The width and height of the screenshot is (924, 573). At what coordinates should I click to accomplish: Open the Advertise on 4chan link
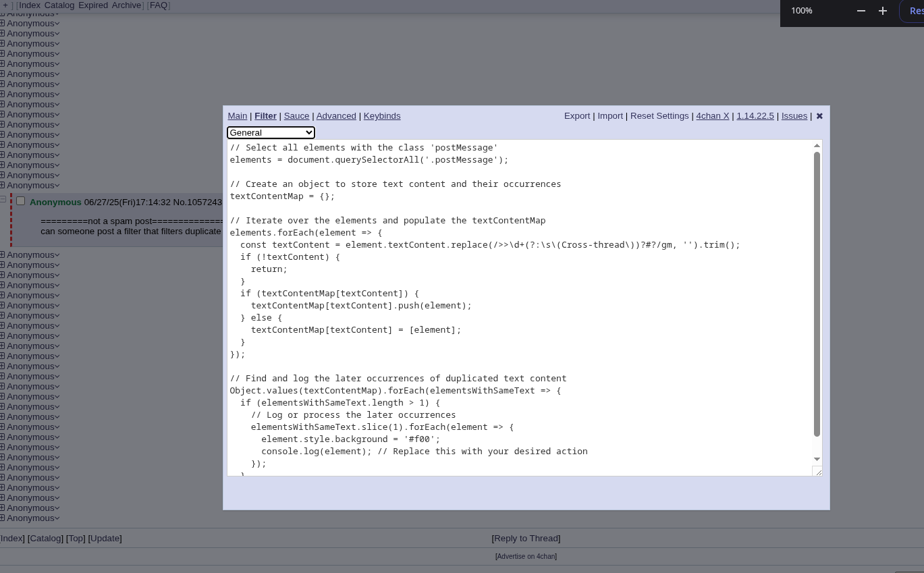point(526,557)
